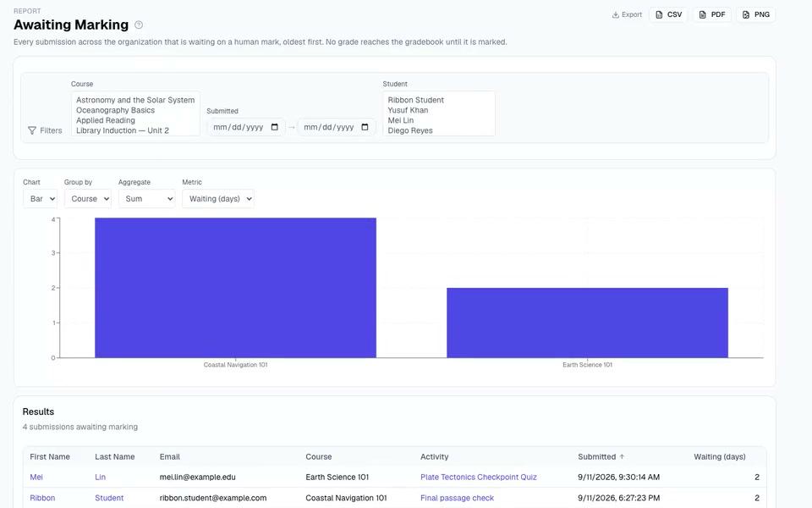812x508 pixels.
Task: Open calendar picker on end date field
Action: pos(365,127)
